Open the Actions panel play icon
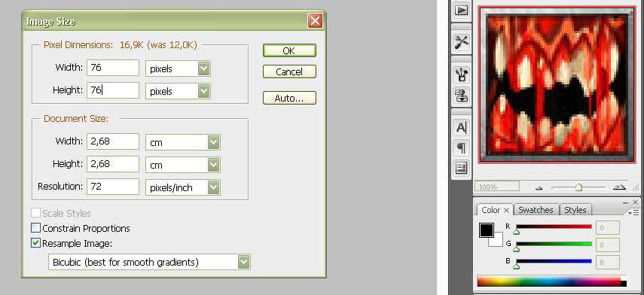 click(x=462, y=10)
